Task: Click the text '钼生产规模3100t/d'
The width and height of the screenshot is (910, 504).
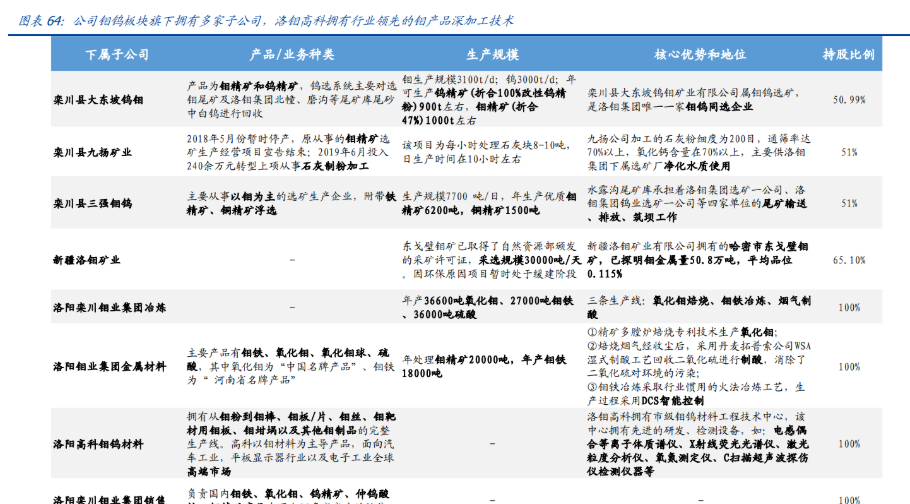Action: point(450,80)
